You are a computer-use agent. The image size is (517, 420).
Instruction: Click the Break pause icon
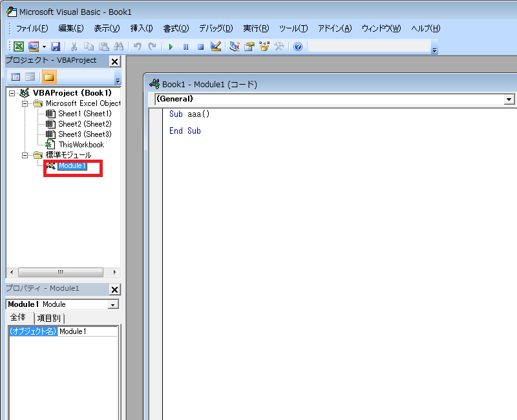point(185,47)
